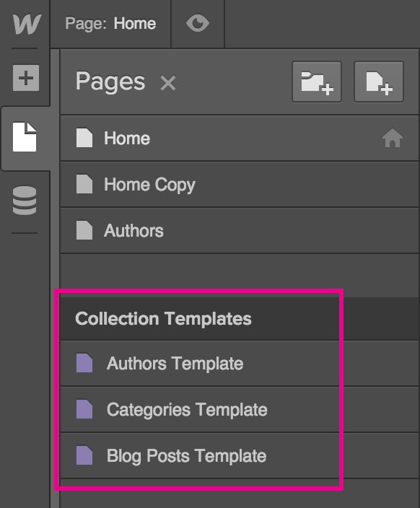The image size is (420, 508).
Task: Open the Home Copy page
Action: coord(240,184)
